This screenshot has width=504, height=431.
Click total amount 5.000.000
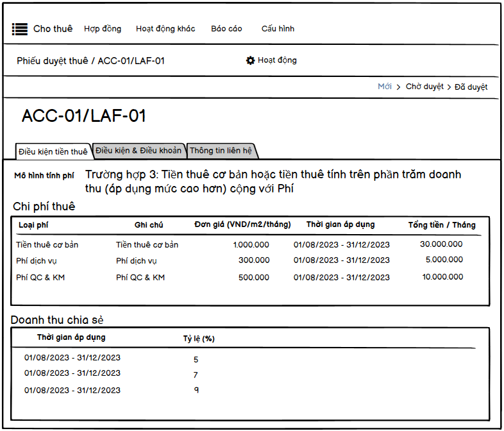(444, 260)
